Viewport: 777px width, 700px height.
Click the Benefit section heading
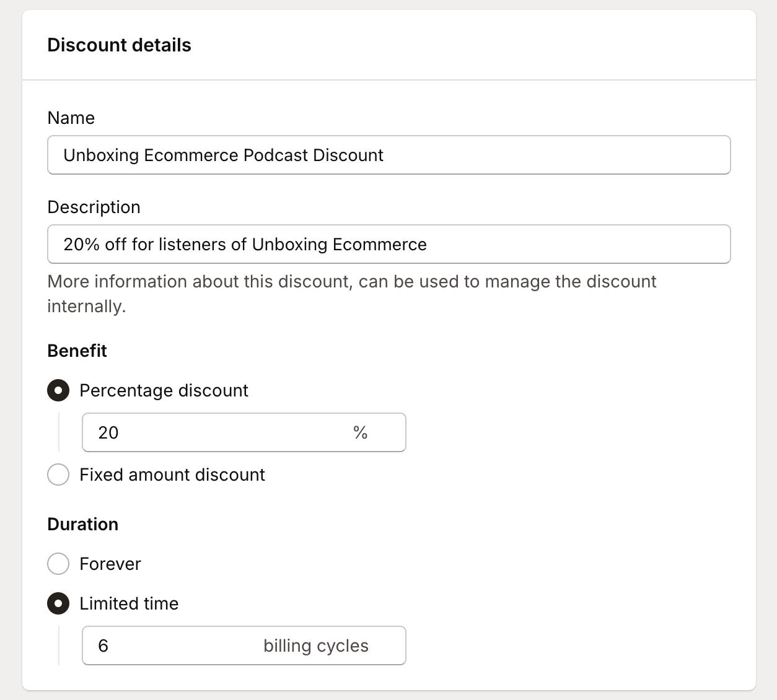[77, 351]
